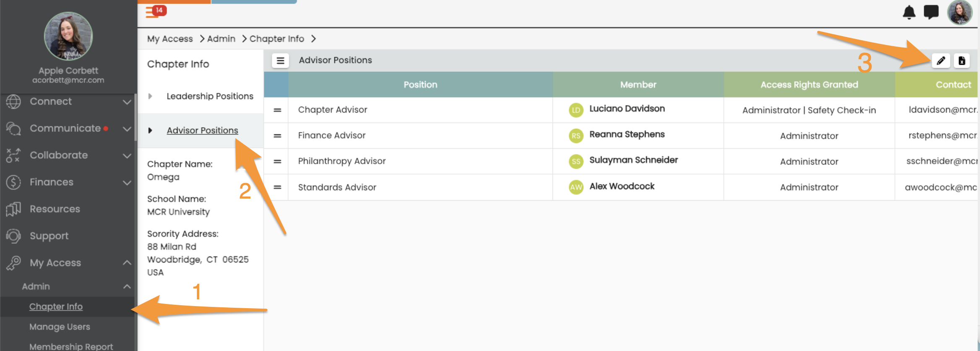The width and height of the screenshot is (980, 351).
Task: Click Luciano Davidson's LD avatar badge
Action: 576,110
